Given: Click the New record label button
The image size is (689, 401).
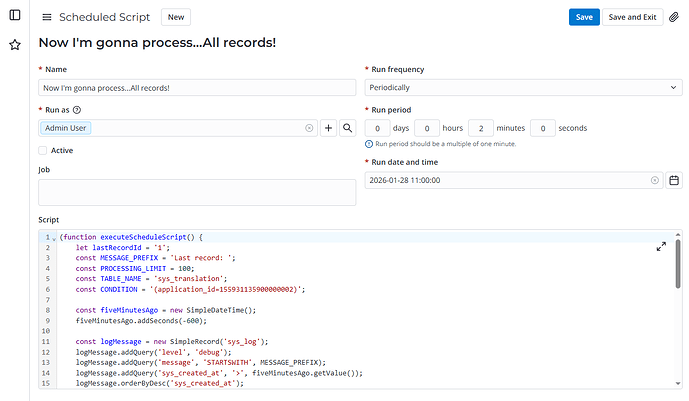Looking at the screenshot, I should [176, 17].
